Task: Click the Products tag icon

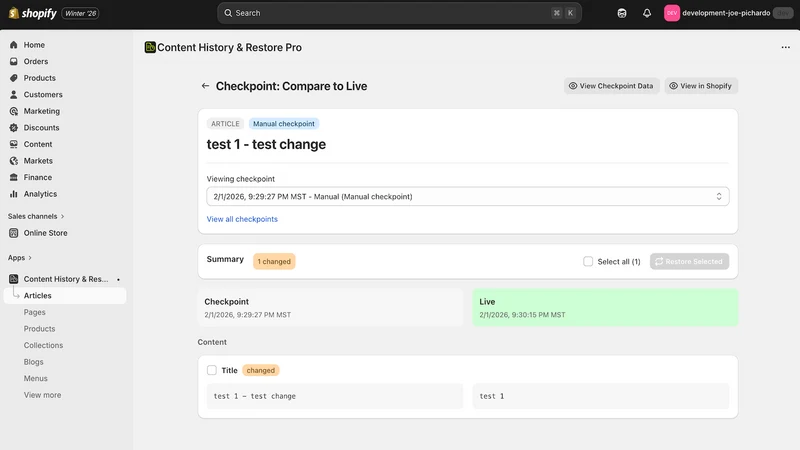Action: (x=14, y=78)
